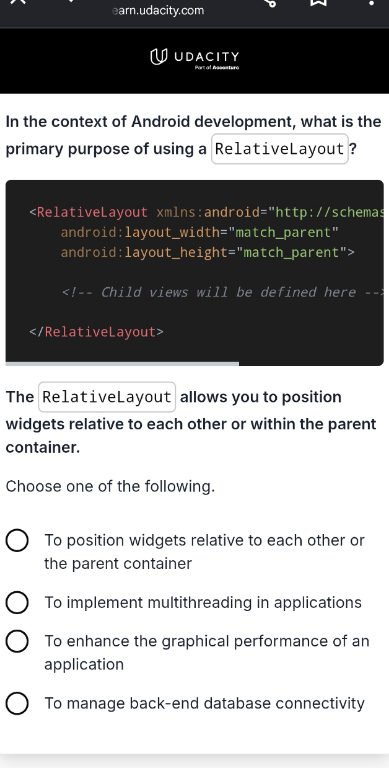This screenshot has height=768, width=389.
Task: Click the closing </RelativeLayout> tag in code
Action: click(x=96, y=332)
